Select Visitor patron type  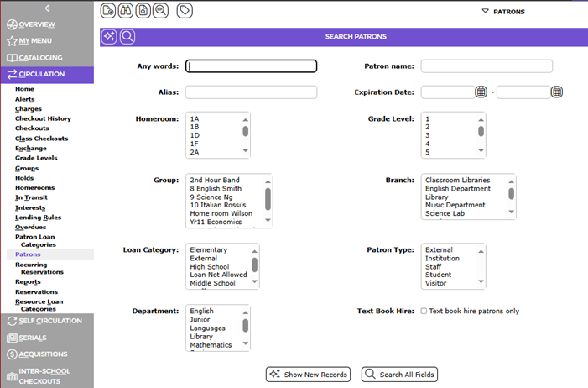(x=435, y=283)
